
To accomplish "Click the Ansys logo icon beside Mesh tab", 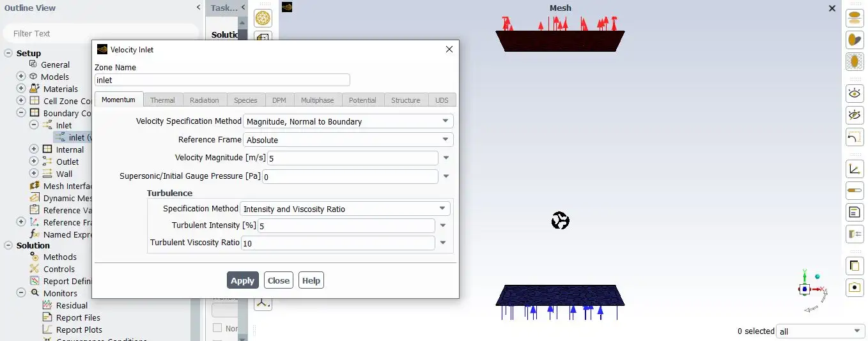I will click(287, 8).
